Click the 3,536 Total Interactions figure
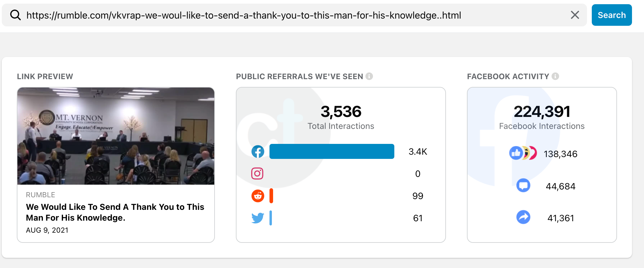644x268 pixels. [341, 112]
